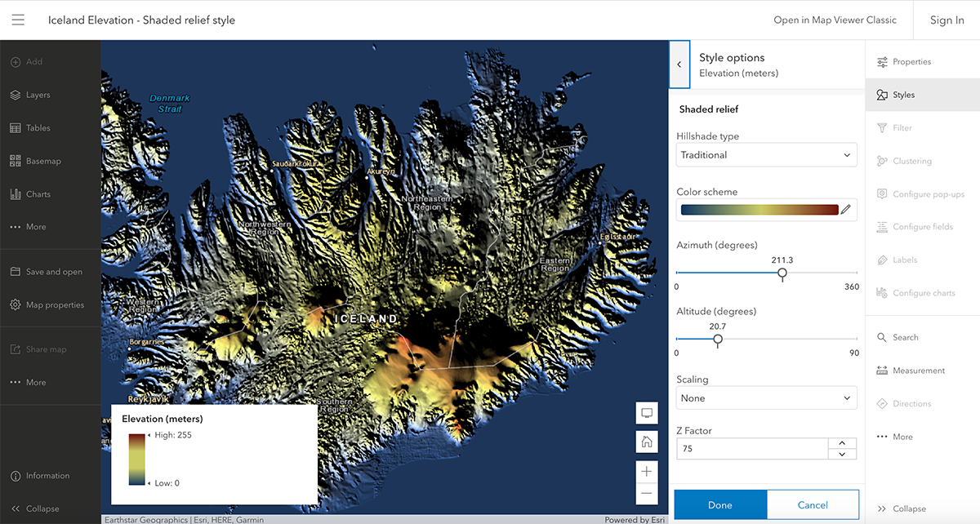The width and height of the screenshot is (980, 524).
Task: Click the color scheme ramp
Action: point(759,210)
